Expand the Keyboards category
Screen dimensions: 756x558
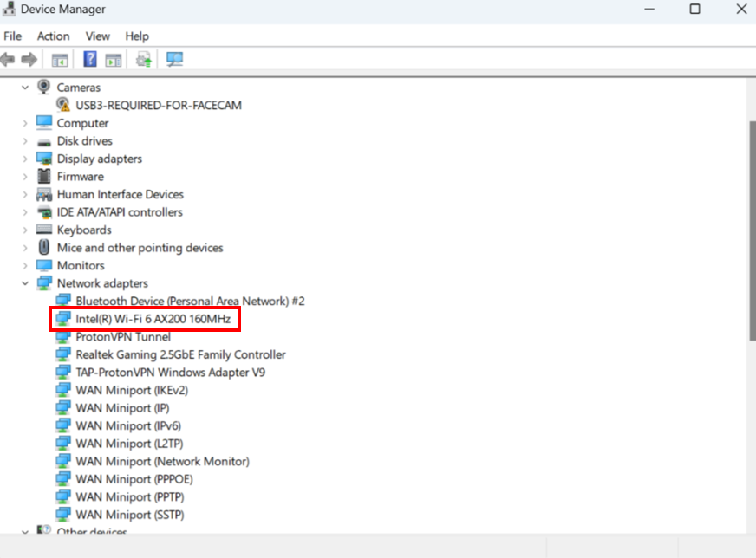(24, 230)
